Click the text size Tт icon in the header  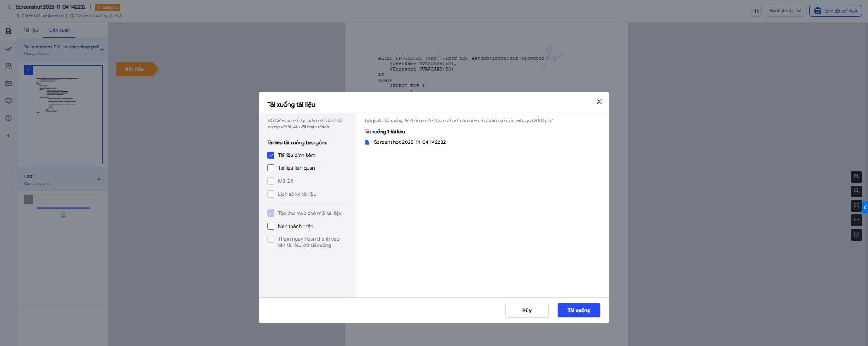[756, 11]
